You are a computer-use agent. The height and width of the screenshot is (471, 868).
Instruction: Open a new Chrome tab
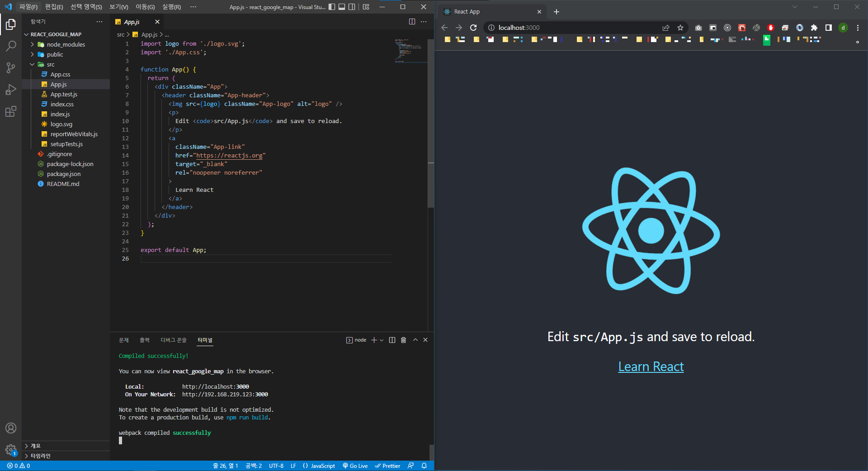(557, 12)
